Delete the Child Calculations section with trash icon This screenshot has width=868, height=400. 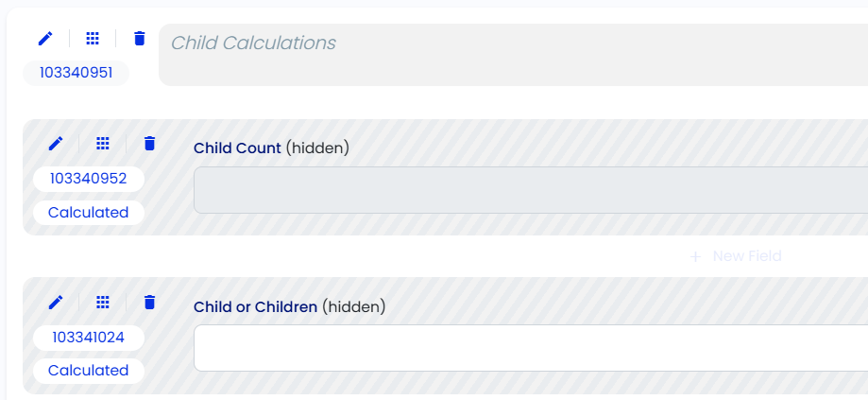tap(140, 38)
